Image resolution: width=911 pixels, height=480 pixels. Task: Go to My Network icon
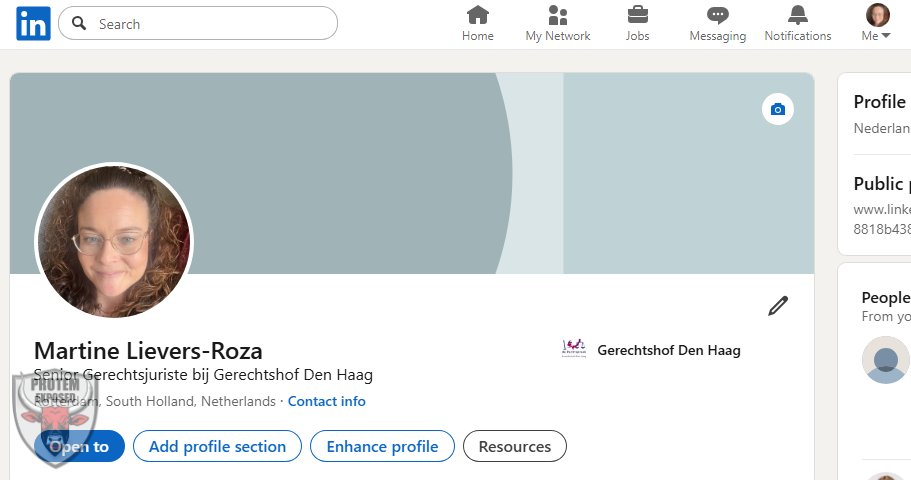[558, 15]
